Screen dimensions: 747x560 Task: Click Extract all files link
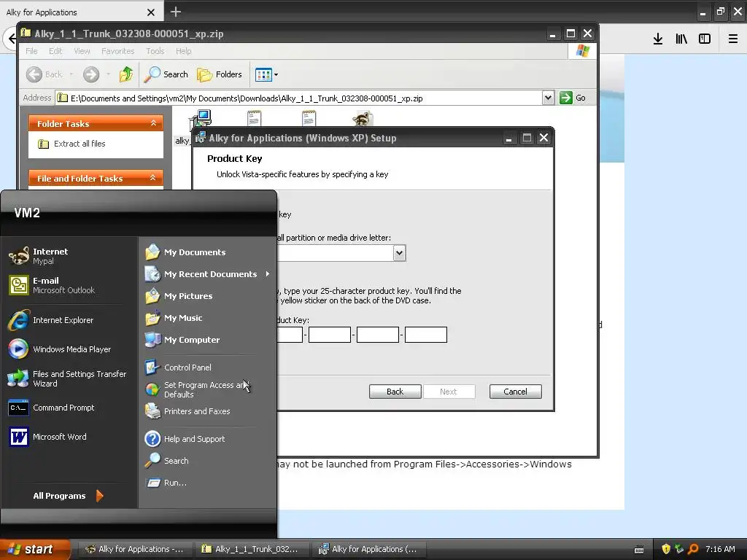(72, 144)
